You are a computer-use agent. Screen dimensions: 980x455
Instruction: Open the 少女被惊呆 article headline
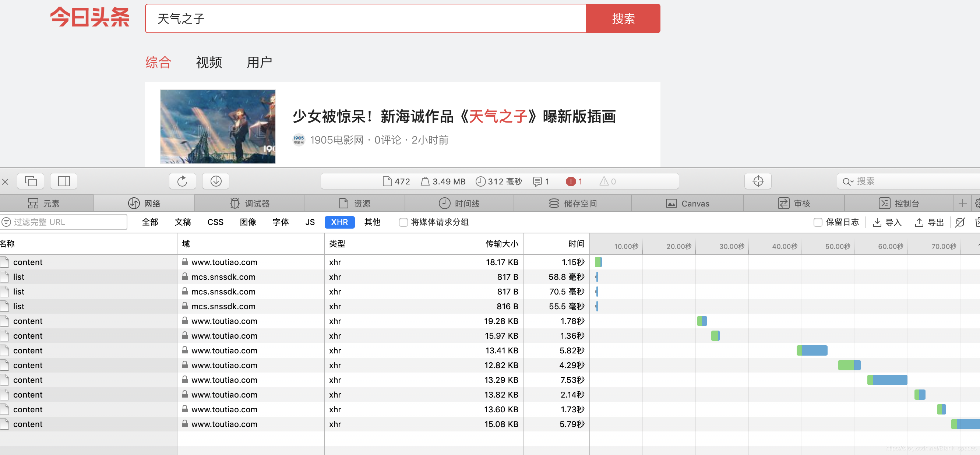454,116
